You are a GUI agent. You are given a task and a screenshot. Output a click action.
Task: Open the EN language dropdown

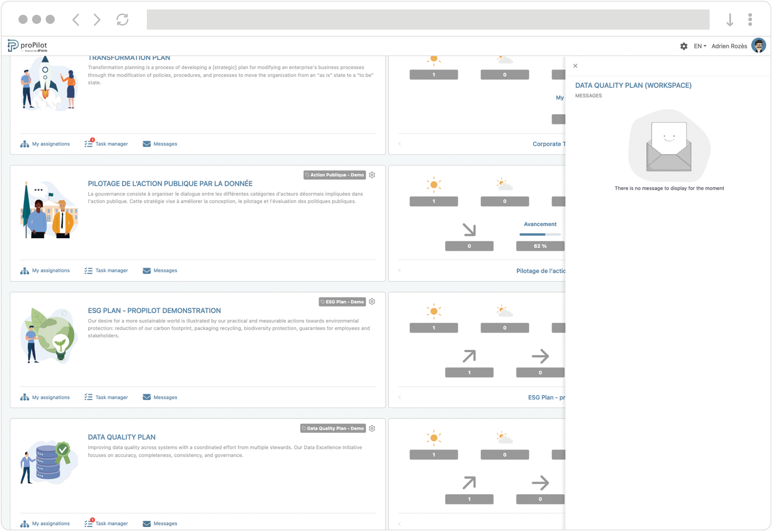[699, 46]
